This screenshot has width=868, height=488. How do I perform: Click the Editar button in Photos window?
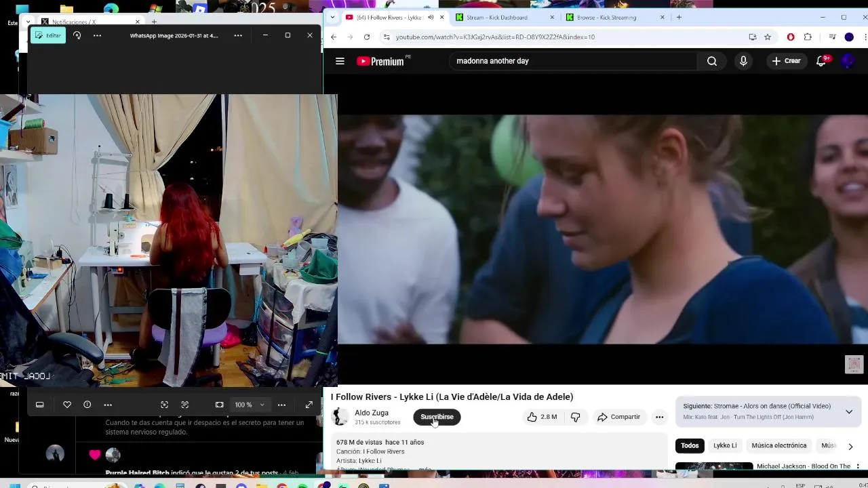pyautogui.click(x=48, y=35)
